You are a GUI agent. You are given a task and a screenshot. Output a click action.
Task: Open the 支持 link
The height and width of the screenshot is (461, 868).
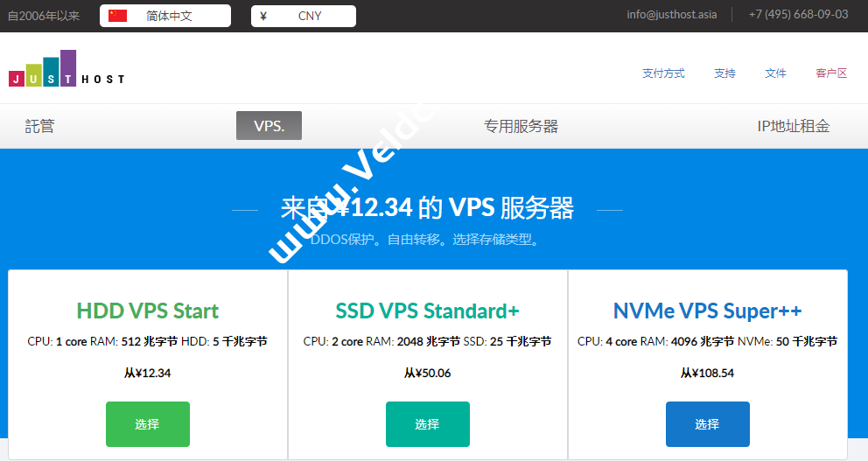tap(724, 73)
